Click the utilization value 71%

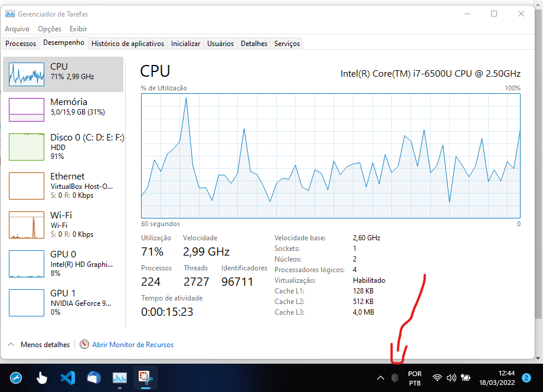(152, 251)
